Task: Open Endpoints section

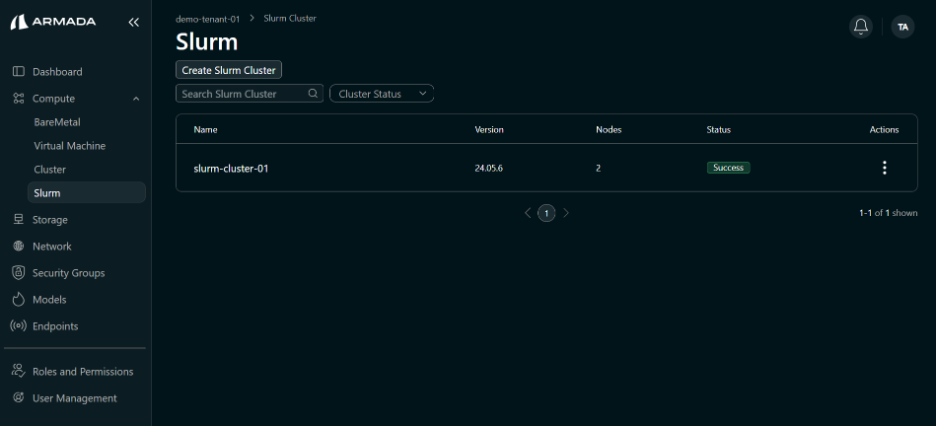Action: [x=56, y=326]
